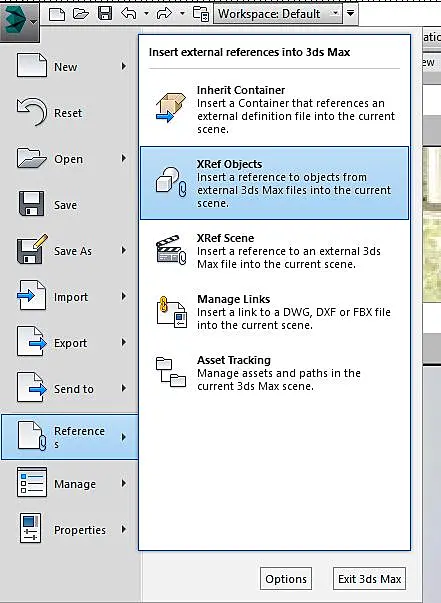
Task: Select Inherit Container entry
Action: (275, 110)
